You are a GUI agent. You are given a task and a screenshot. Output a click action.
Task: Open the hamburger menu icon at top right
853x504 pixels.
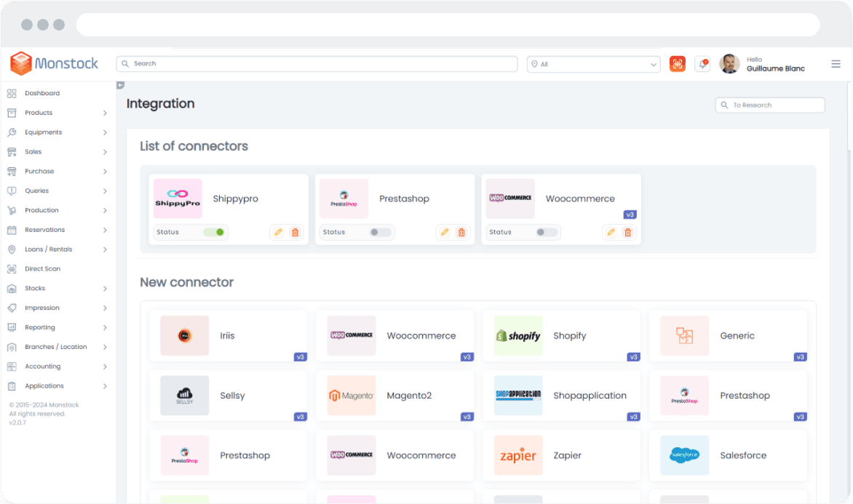[836, 64]
